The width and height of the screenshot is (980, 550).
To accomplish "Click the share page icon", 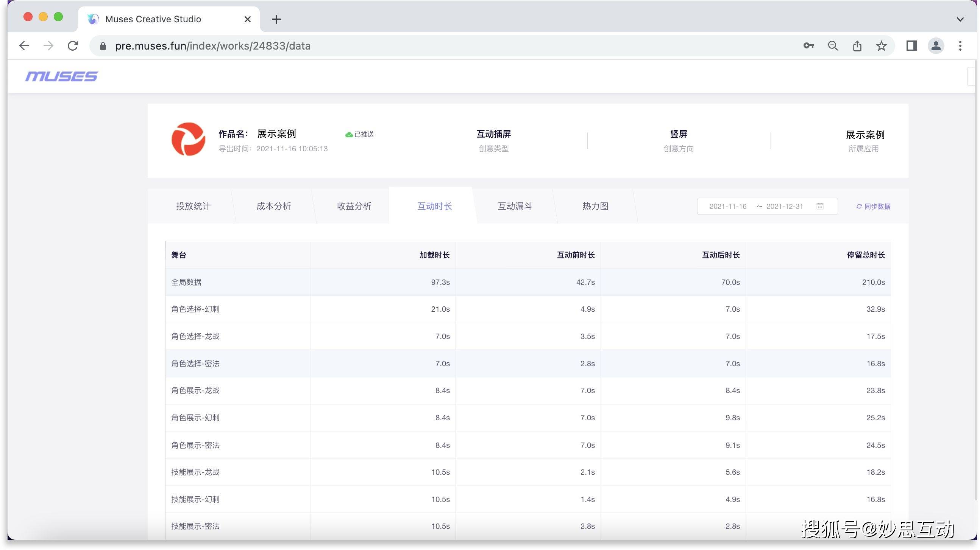I will point(857,46).
